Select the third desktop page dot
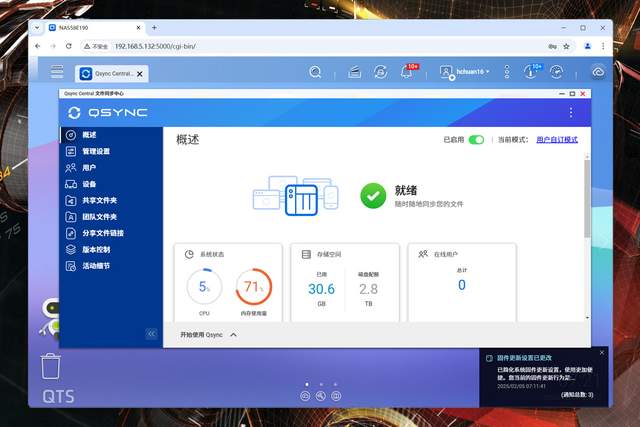The height and width of the screenshot is (427, 640). [336, 385]
